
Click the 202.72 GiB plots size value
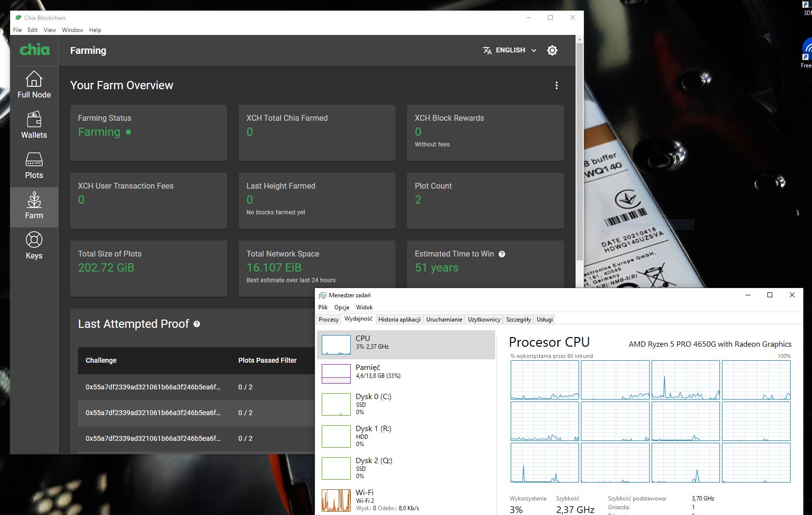click(106, 268)
